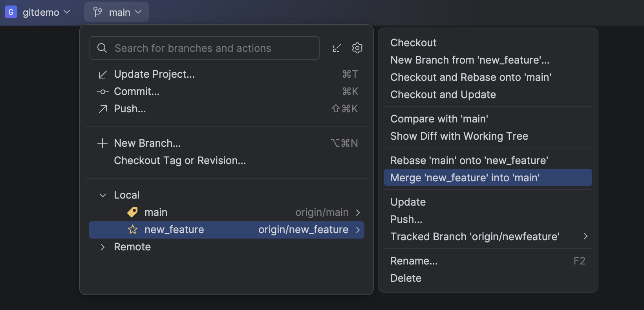
Task: Focus the search branches and actions field
Action: click(x=205, y=48)
